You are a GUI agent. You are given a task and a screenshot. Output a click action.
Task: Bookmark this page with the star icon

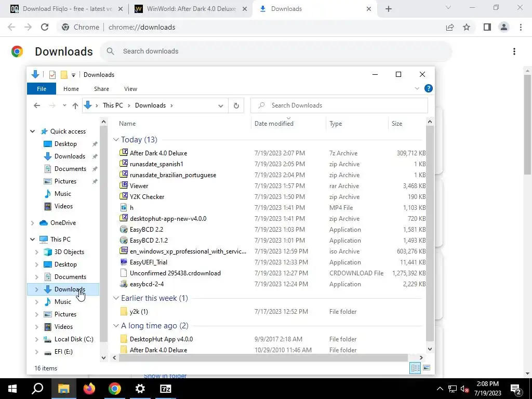pos(467,27)
